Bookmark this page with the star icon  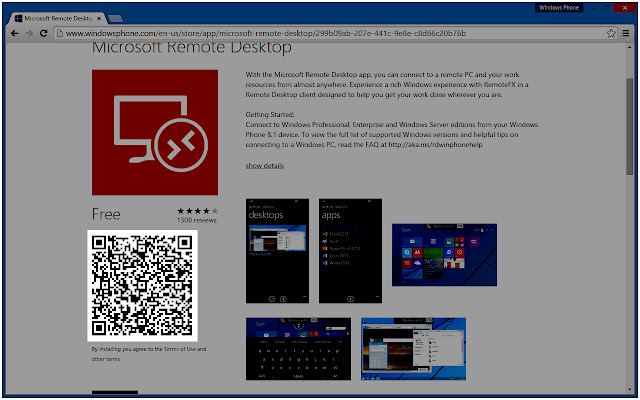[x=611, y=33]
